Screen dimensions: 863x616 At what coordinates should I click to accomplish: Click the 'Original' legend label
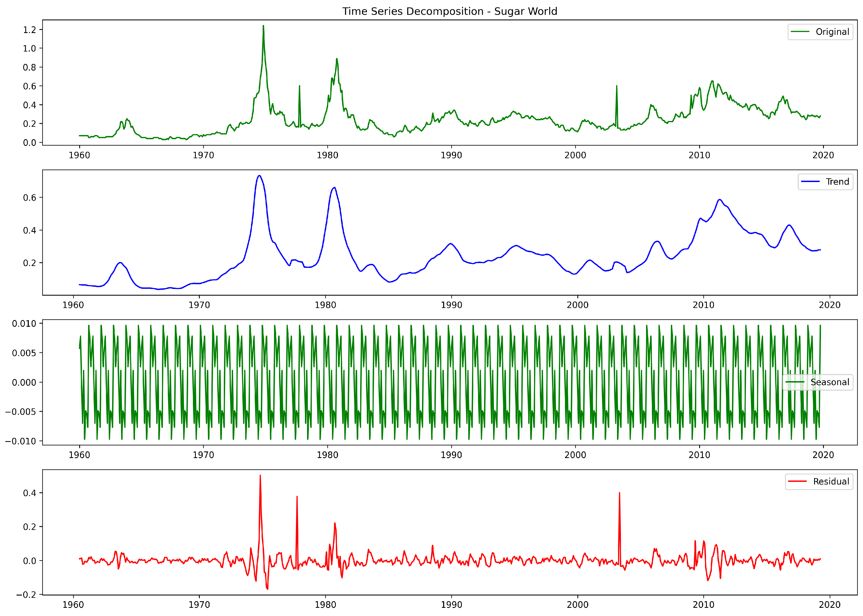[x=832, y=32]
